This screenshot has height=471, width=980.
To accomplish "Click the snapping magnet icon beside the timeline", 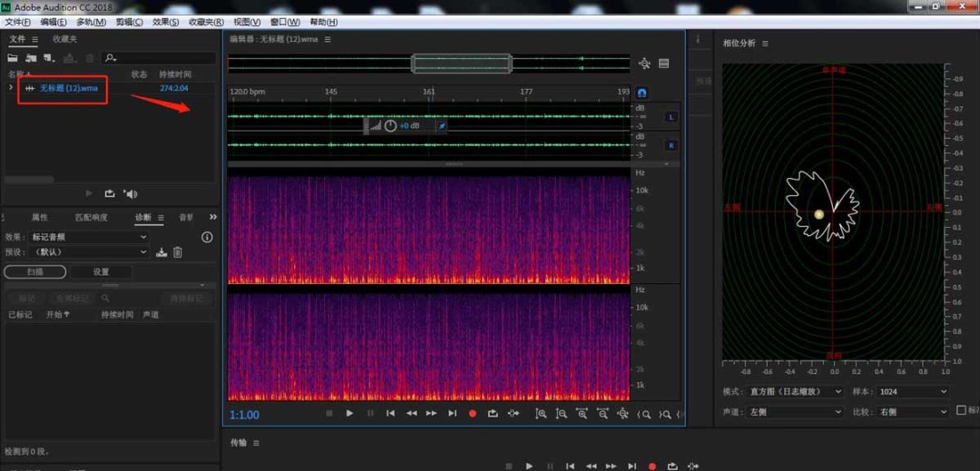I will coord(642,93).
